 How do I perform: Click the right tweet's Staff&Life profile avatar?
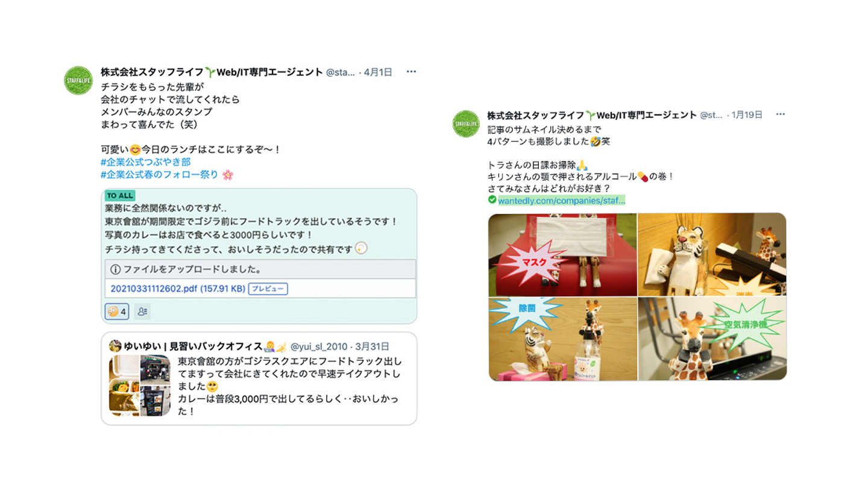click(x=466, y=124)
